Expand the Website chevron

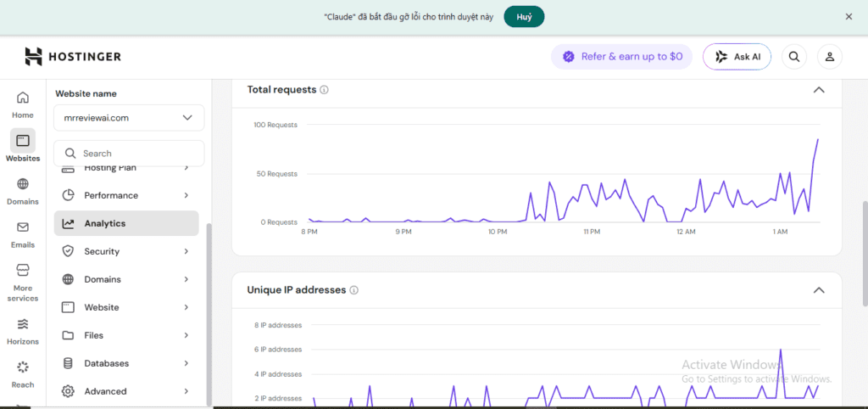[186, 307]
